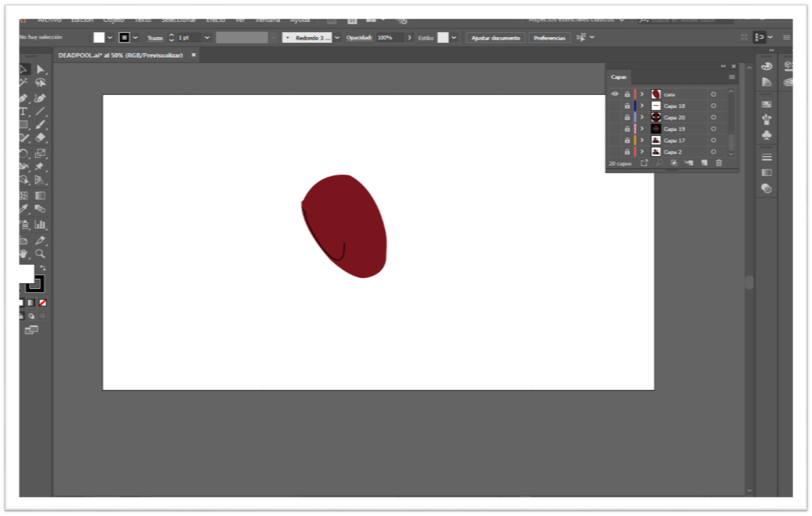Image resolution: width=812 pixels, height=516 pixels.
Task: Open the Color palette panel in dock
Action: pyautogui.click(x=767, y=66)
